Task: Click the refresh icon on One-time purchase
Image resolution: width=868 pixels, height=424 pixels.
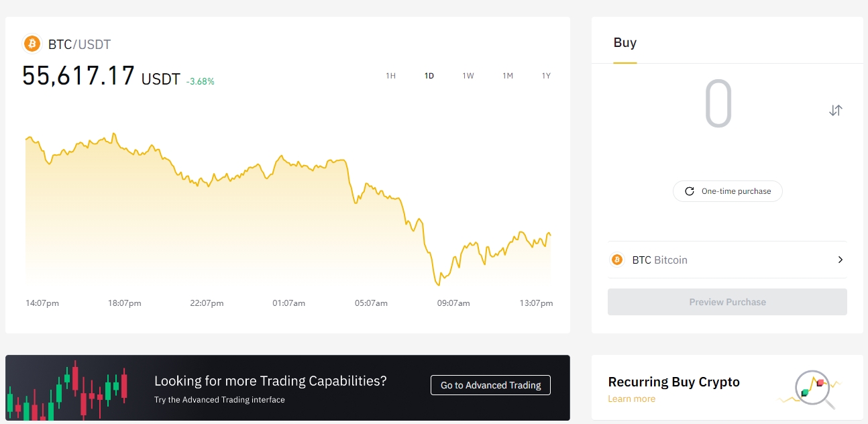Action: [x=689, y=191]
